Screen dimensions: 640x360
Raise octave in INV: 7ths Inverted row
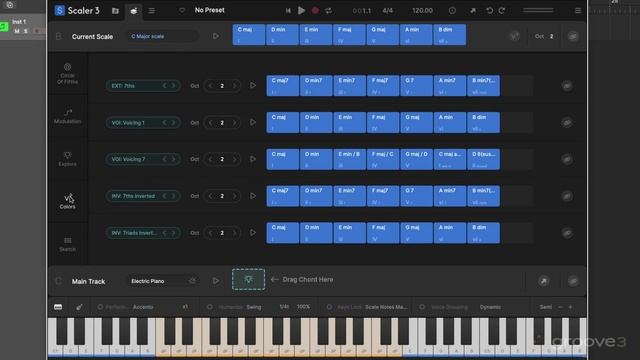click(x=234, y=196)
